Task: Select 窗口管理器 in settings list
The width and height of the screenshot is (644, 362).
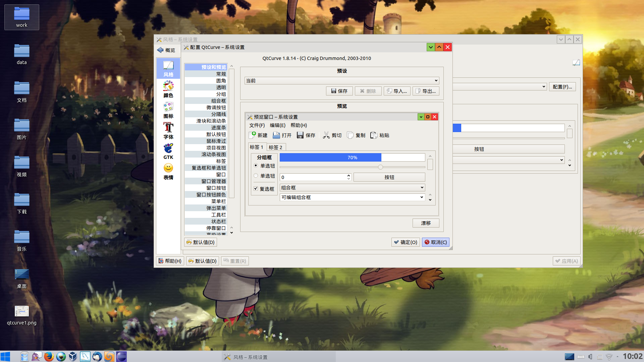Action: point(206,181)
